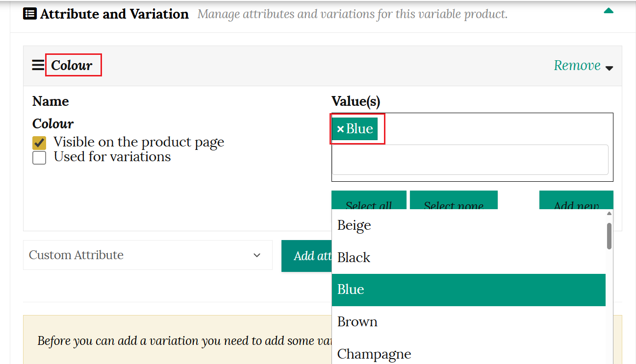Select Beige from the values list
Screen dimensions: 636x364
pos(469,225)
